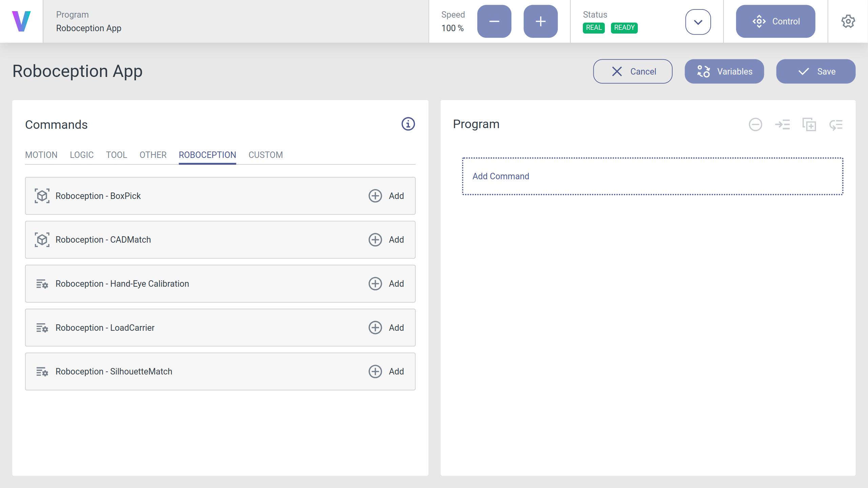Viewport: 868px width, 488px height.
Task: Click the 'Roboception - BoxPick' label
Action: 98,196
